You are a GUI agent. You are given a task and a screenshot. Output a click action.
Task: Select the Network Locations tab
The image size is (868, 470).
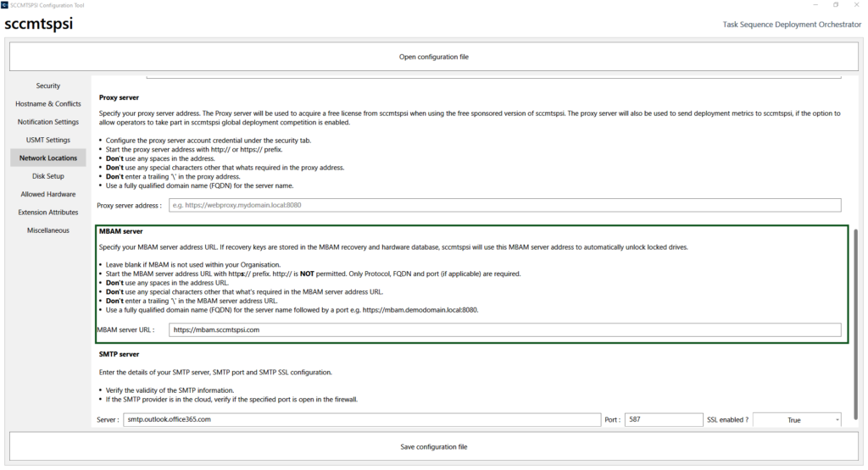tap(48, 158)
